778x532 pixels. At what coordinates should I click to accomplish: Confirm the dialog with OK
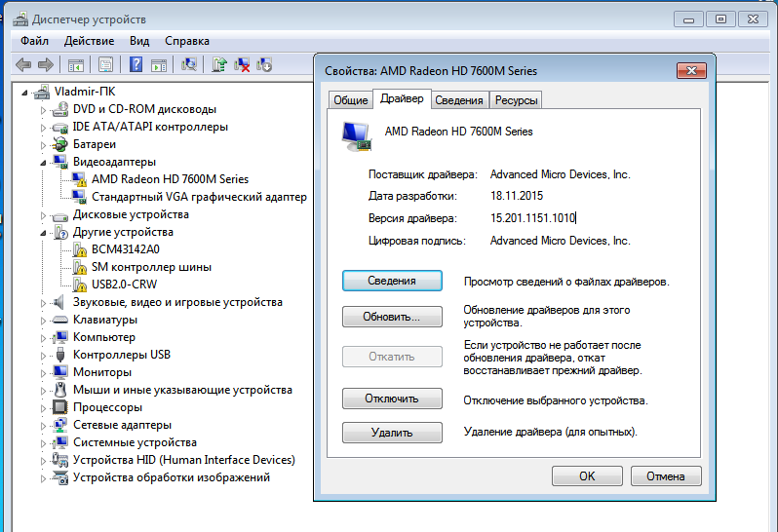click(x=587, y=475)
